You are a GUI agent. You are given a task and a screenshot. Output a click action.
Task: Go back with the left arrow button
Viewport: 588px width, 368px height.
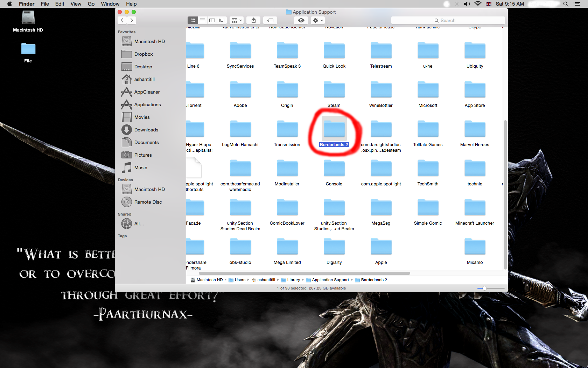tap(122, 20)
